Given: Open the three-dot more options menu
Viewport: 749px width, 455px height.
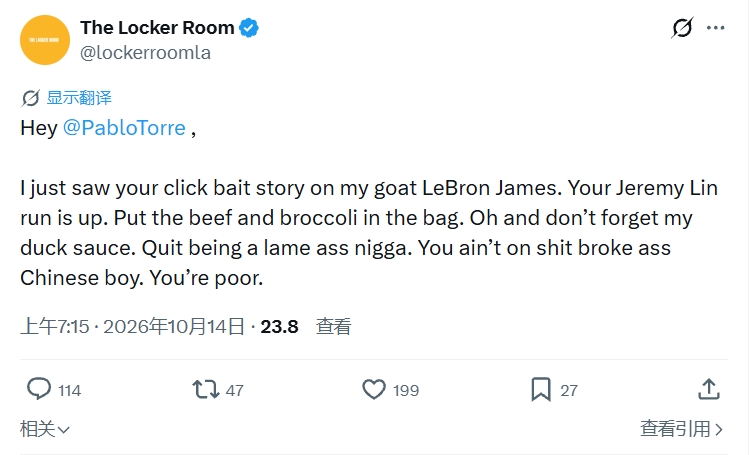Looking at the screenshot, I should 716,28.
